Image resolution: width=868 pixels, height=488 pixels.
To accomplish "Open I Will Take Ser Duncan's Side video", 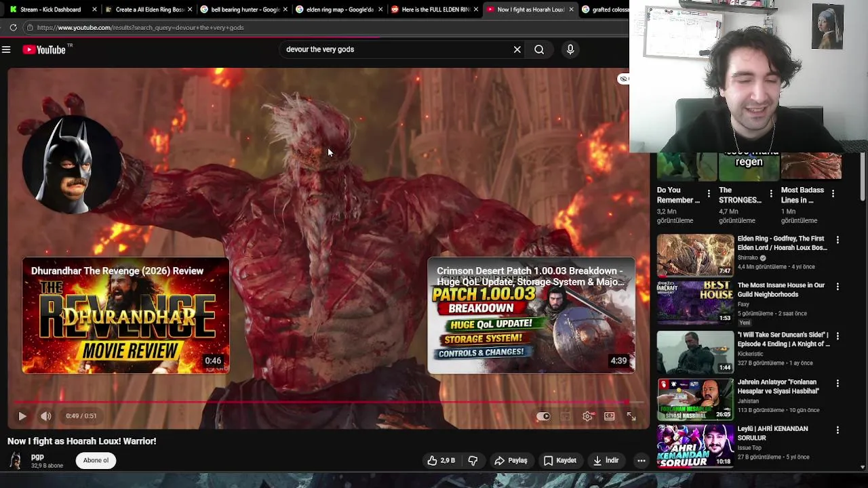I will [783, 340].
